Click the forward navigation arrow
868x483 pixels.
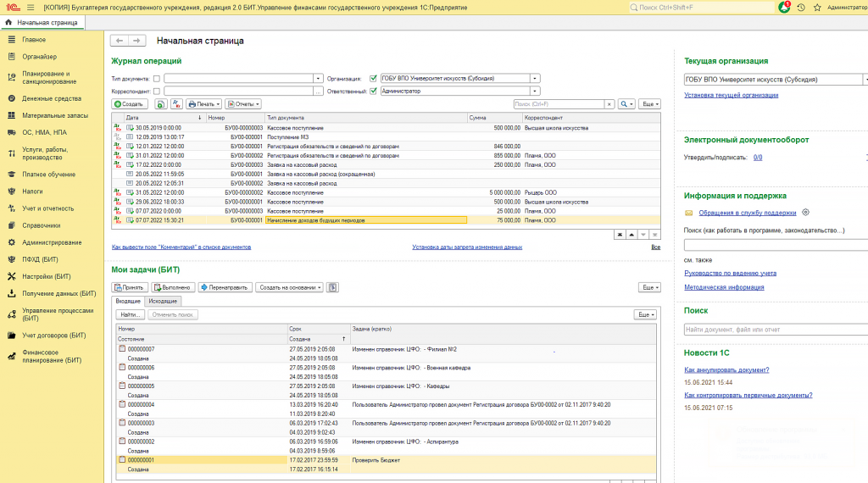(x=136, y=41)
